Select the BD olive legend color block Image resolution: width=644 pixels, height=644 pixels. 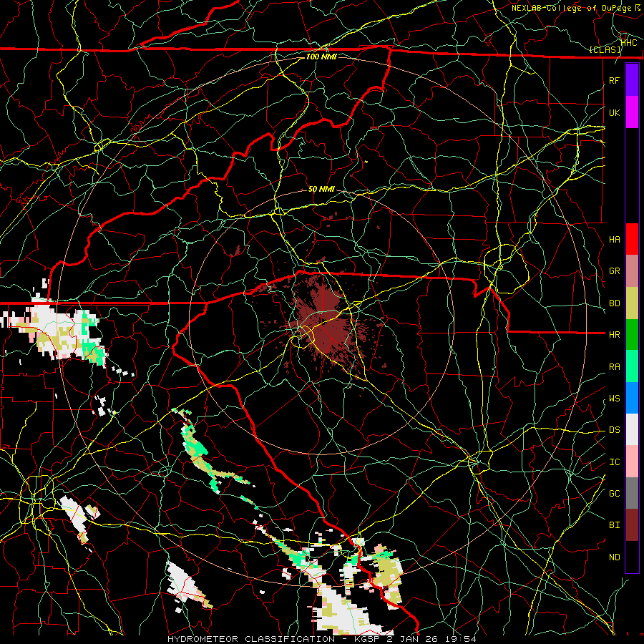[632, 303]
